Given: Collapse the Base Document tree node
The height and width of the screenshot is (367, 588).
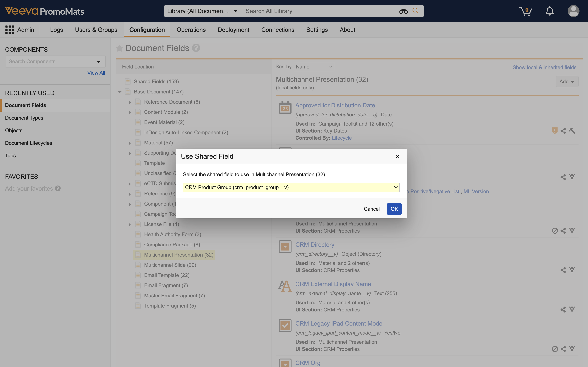Looking at the screenshot, I should tap(120, 92).
